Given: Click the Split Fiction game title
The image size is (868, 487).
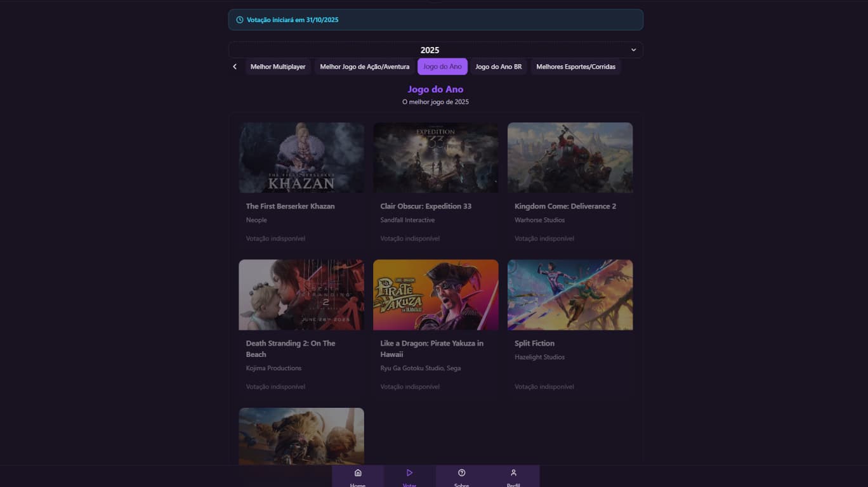Looking at the screenshot, I should (534, 343).
